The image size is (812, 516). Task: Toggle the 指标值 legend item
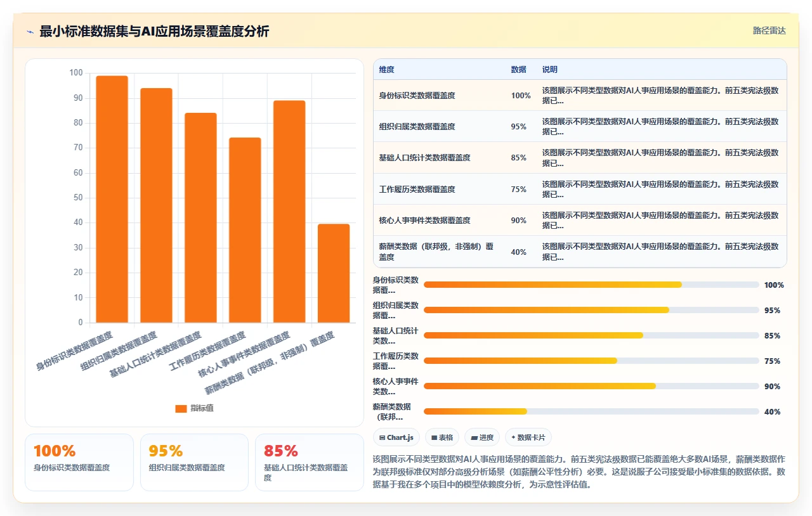194,408
